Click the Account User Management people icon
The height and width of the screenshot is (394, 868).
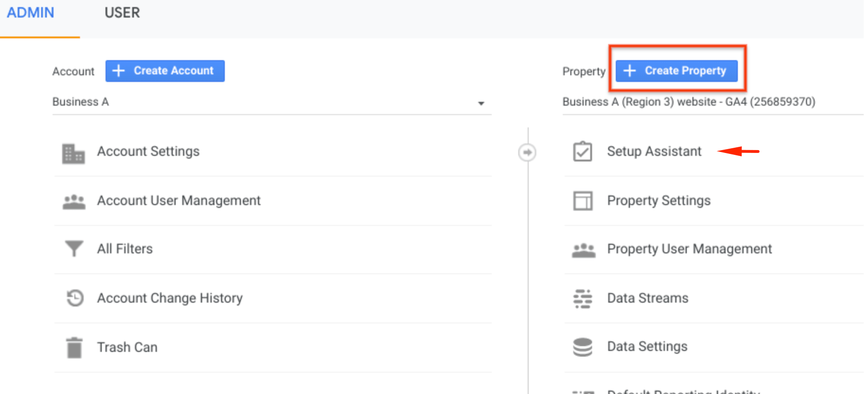[74, 202]
